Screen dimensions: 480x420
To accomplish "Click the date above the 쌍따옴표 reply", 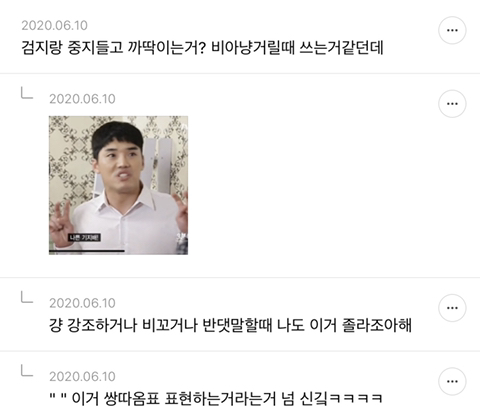I will point(82,376).
